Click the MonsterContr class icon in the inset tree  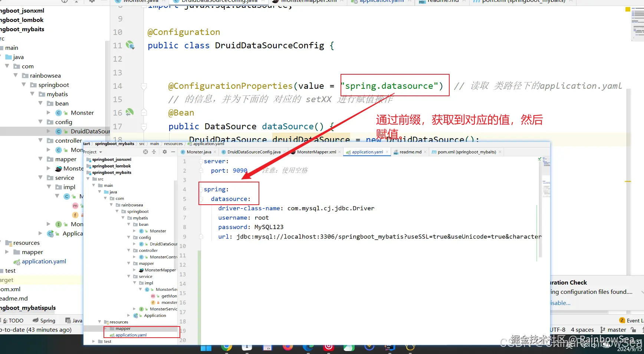tap(141, 257)
